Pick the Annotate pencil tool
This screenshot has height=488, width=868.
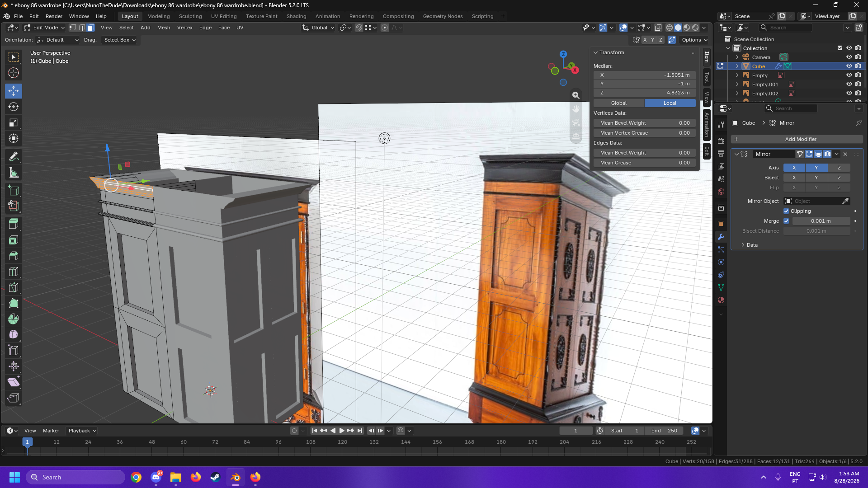[x=14, y=156]
